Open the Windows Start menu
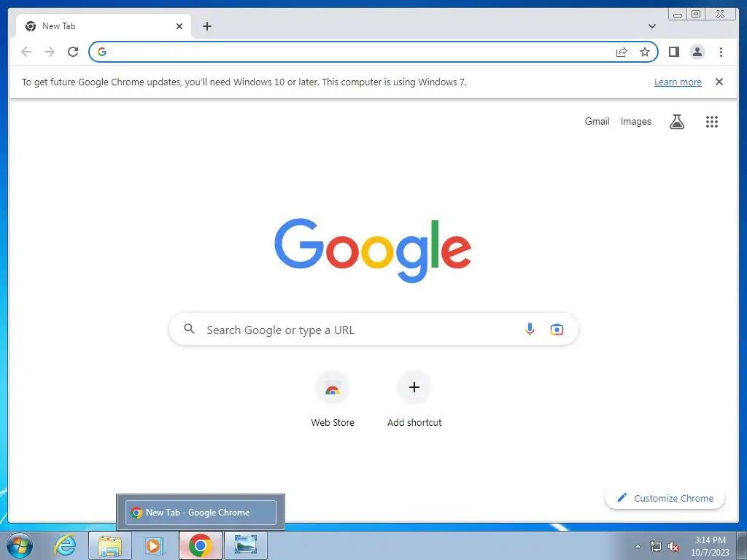Viewport: 747px width, 560px height. click(20, 545)
